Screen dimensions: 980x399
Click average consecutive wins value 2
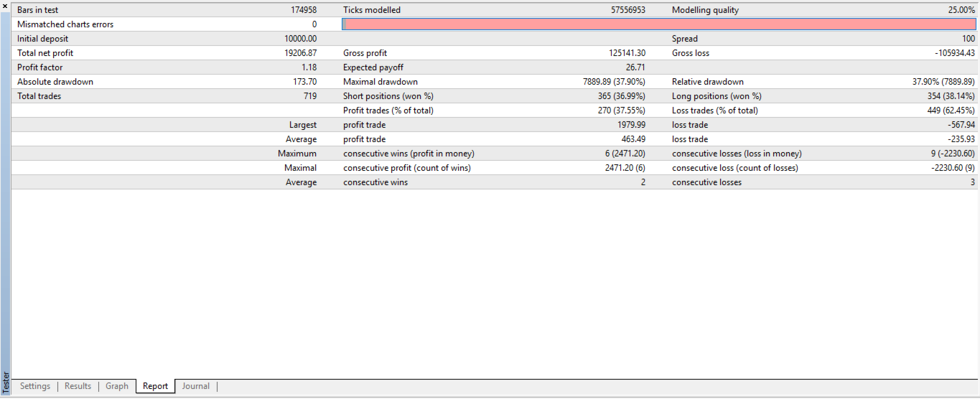643,182
